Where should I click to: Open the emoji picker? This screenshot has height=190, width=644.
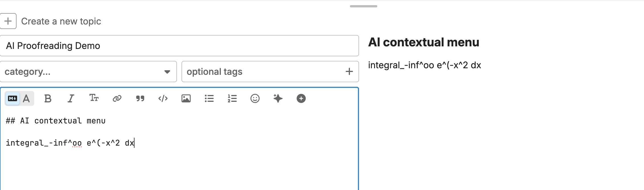tap(255, 99)
